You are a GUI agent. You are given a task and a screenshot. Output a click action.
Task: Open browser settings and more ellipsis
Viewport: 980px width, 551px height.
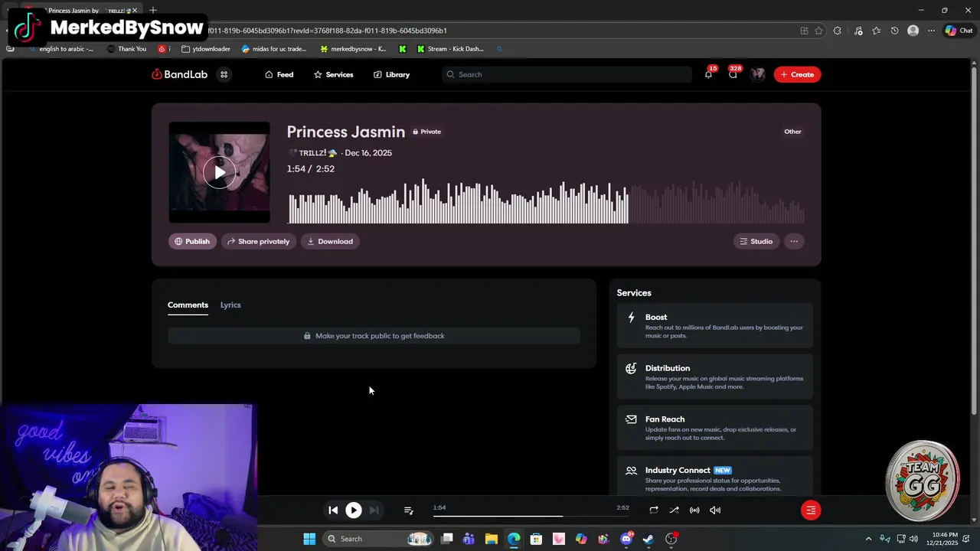(x=931, y=31)
